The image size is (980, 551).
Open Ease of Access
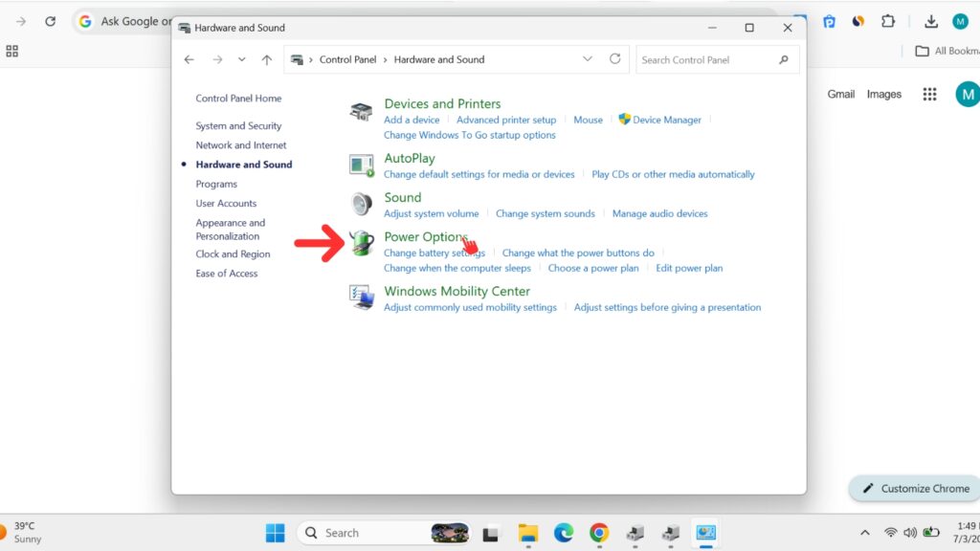[226, 273]
